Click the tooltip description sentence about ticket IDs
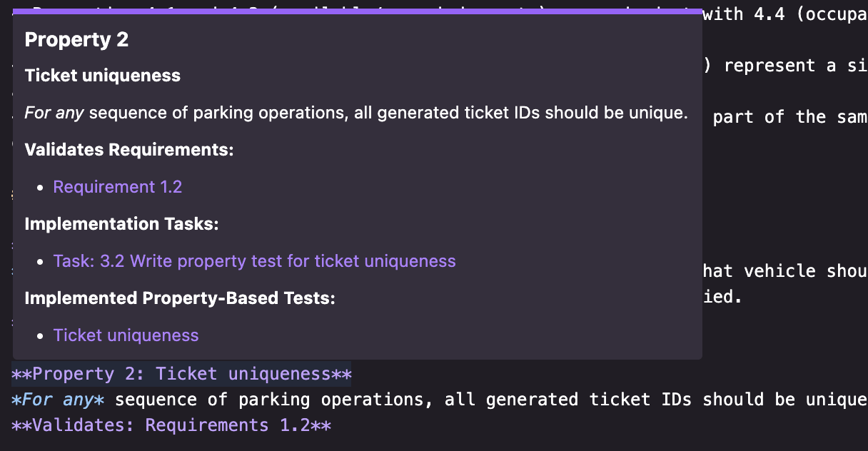Viewport: 868px width, 451px height. click(x=357, y=112)
